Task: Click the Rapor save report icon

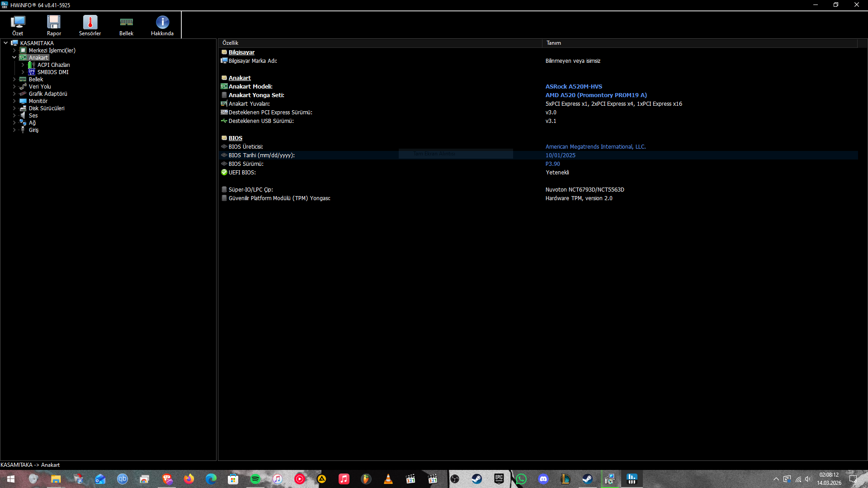Action: click(54, 26)
